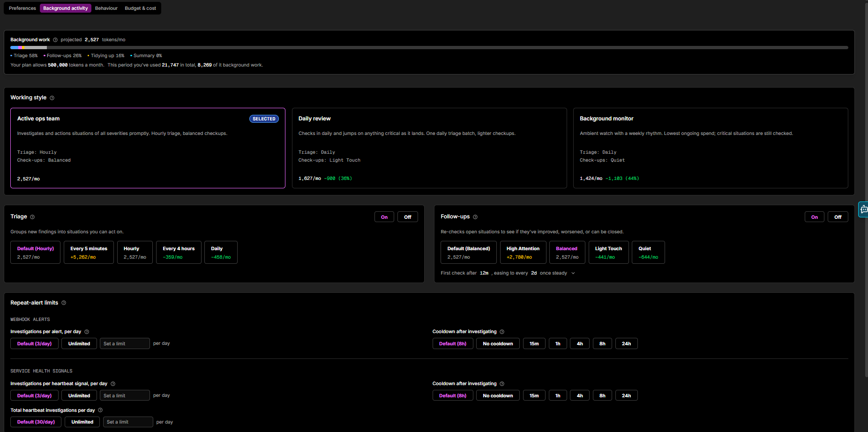Set service health signals cooldown to 1h
Screen dimensions: 868x432
(x=558, y=396)
